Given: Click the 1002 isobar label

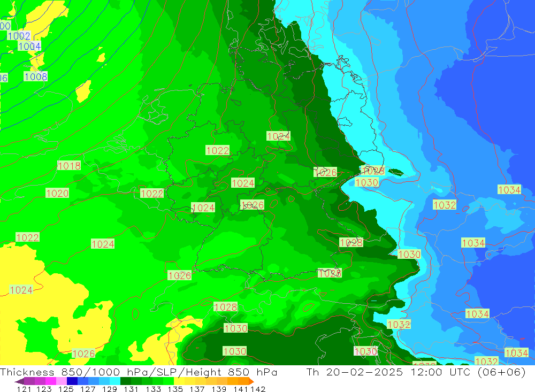Looking at the screenshot, I should pos(19,36).
